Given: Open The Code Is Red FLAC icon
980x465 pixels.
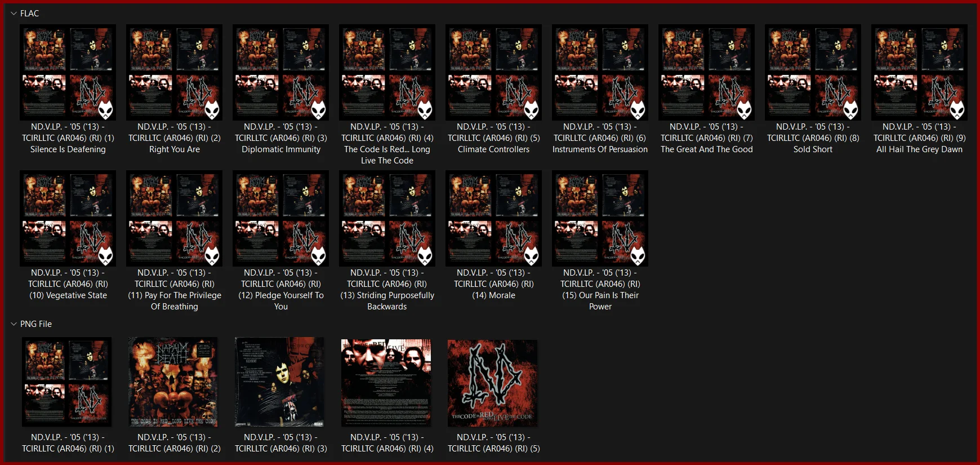Looking at the screenshot, I should 387,72.
